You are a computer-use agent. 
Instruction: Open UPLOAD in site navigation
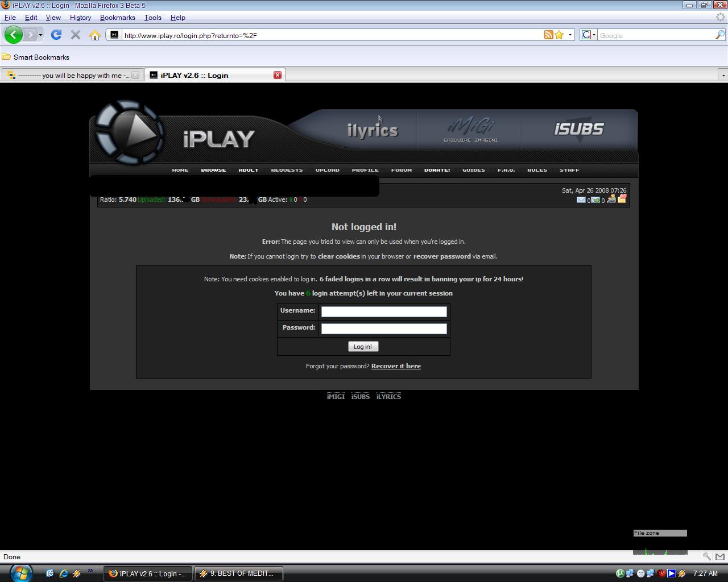coord(328,170)
